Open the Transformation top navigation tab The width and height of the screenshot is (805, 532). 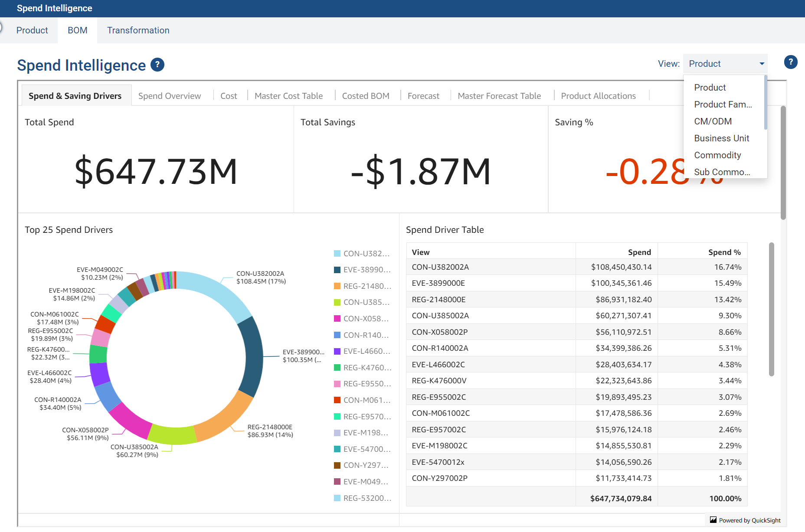coord(138,30)
